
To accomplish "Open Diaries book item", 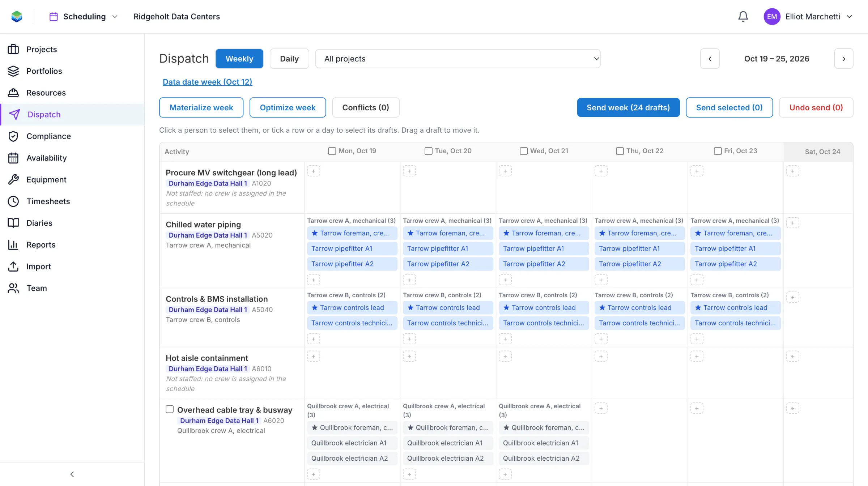I will click(x=72, y=223).
